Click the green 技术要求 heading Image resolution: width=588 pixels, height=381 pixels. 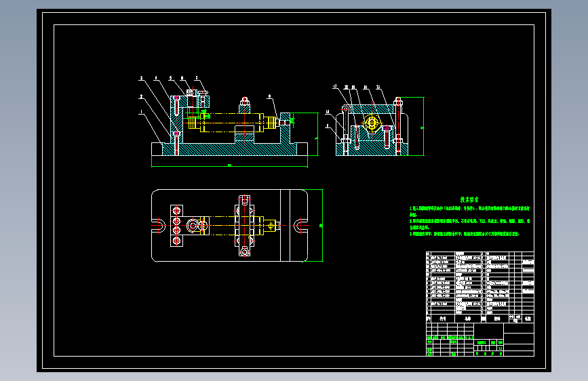[x=469, y=200]
